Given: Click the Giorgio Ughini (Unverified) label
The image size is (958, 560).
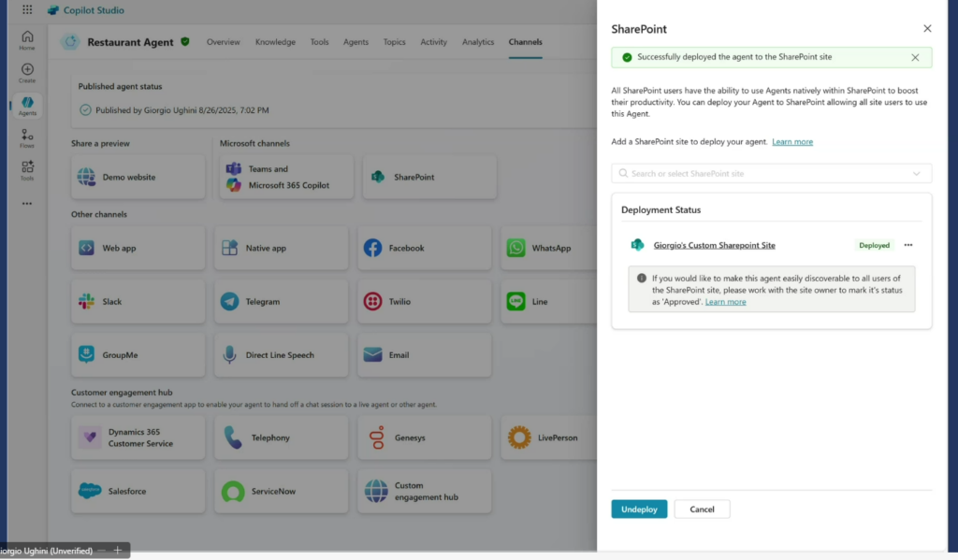Looking at the screenshot, I should tap(47, 551).
